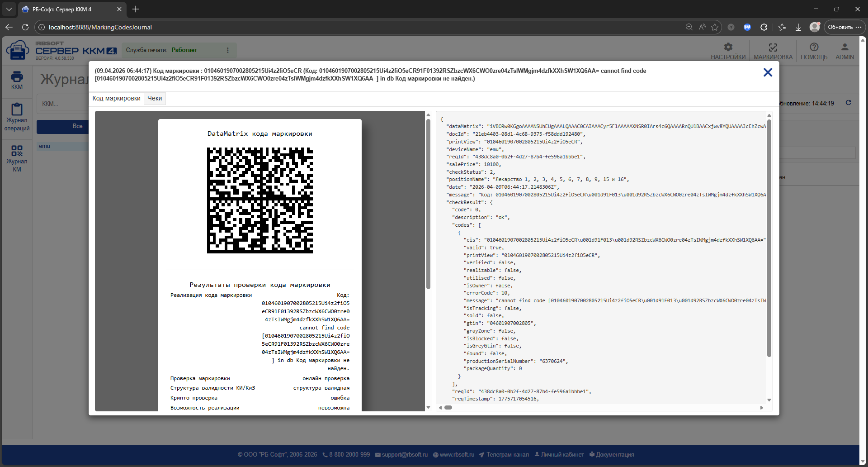Select the РБ-Софт: Сервер ККМ 4 browser tab
The image size is (868, 467).
(x=72, y=9)
